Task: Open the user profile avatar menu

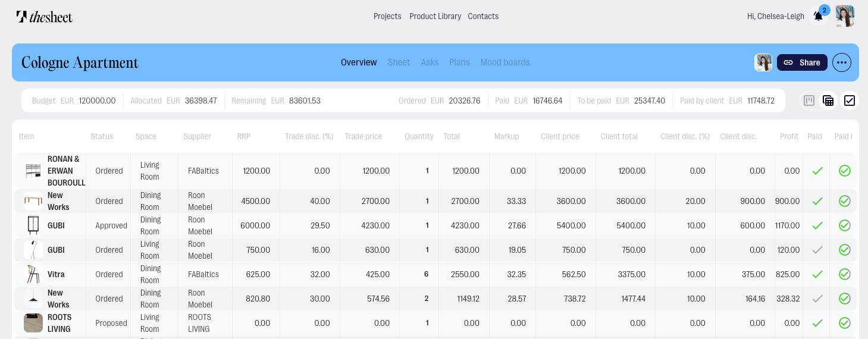Action: click(845, 16)
